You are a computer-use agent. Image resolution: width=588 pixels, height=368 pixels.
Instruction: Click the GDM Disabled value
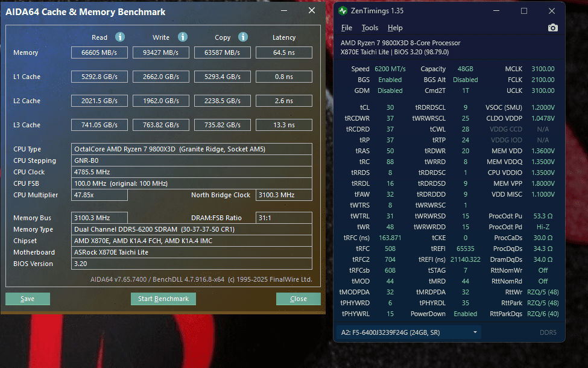pos(390,90)
